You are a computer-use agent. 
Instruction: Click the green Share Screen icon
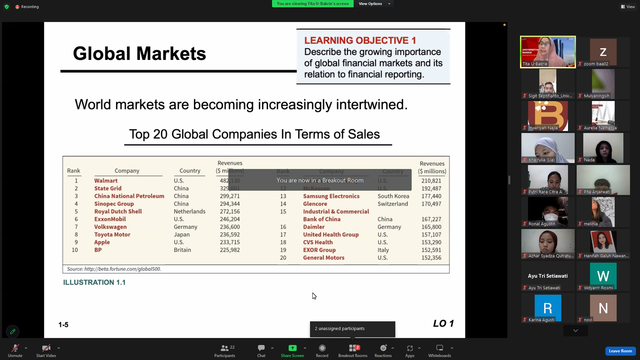(x=293, y=348)
